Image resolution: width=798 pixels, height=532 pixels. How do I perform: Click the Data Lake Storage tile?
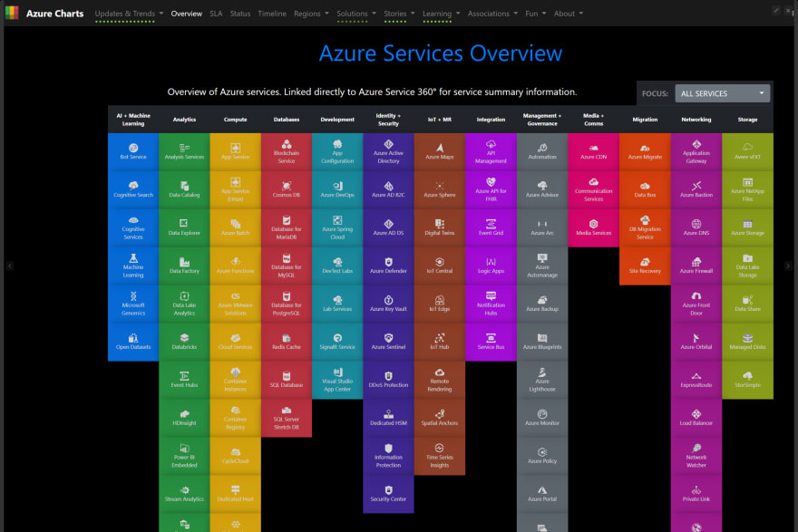coord(747,266)
